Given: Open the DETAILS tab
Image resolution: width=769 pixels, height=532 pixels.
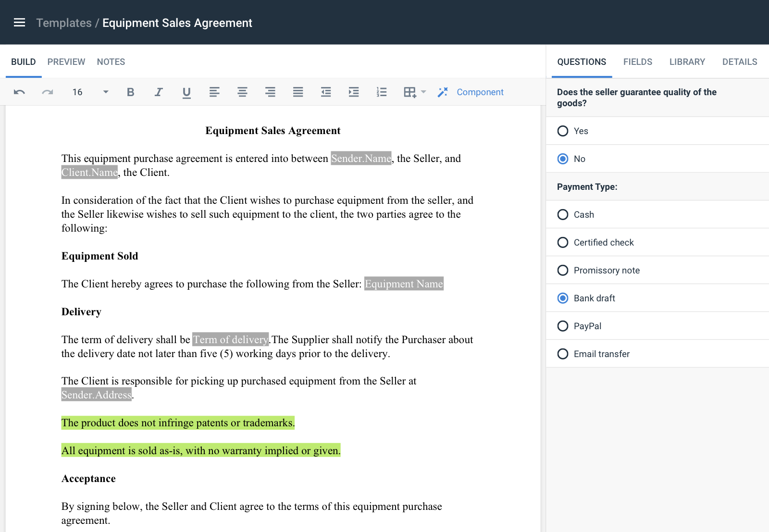Looking at the screenshot, I should tap(740, 62).
